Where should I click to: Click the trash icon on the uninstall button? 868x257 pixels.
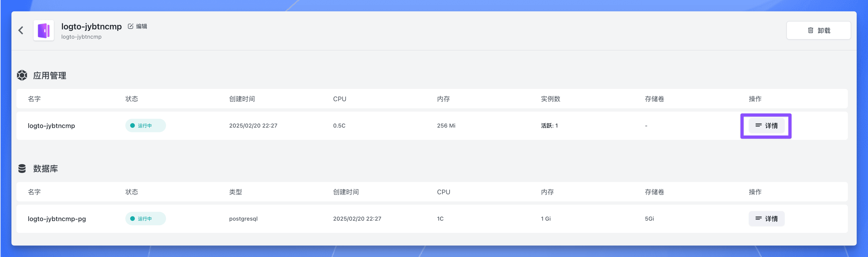(810, 30)
